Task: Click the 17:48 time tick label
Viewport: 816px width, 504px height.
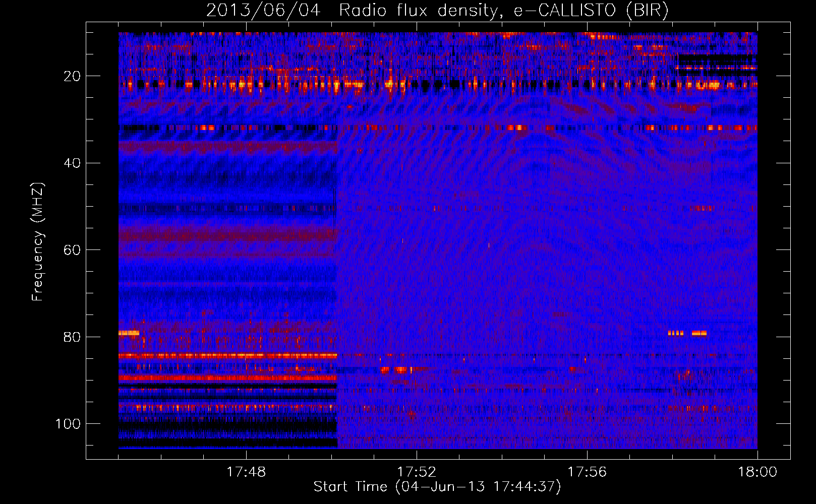Action: (x=246, y=472)
